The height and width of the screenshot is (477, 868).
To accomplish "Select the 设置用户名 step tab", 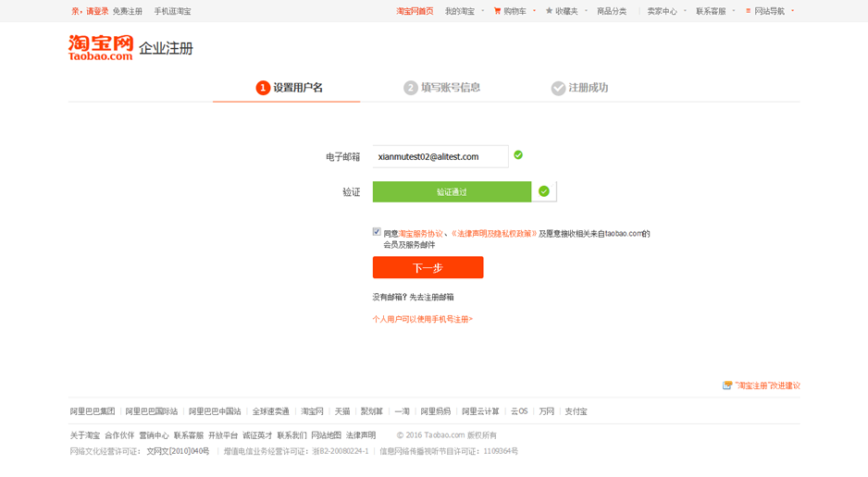I will coord(289,88).
